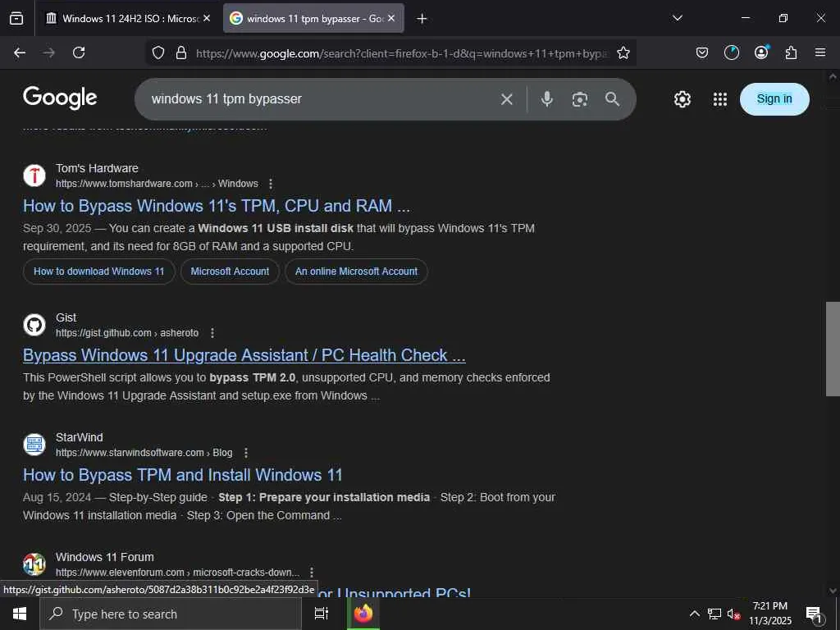Screen dimensions: 840x630
Task: Open Firefox View icon in tab bar
Action: click(16, 18)
